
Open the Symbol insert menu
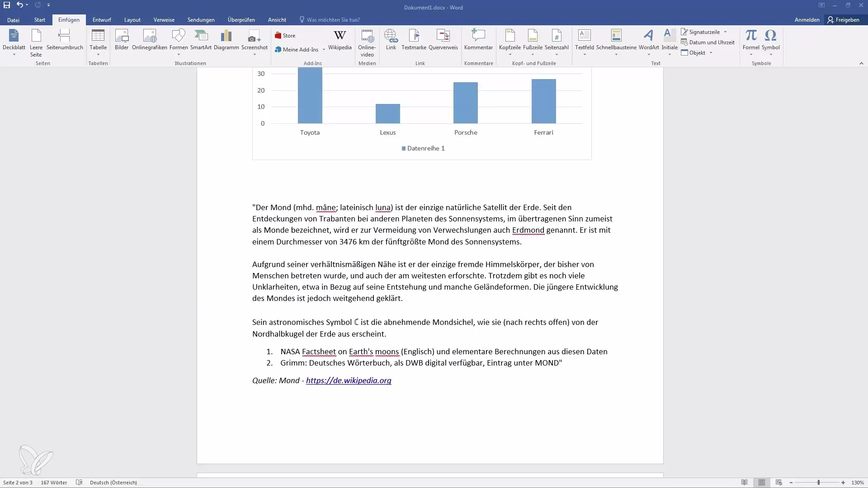pyautogui.click(x=770, y=42)
